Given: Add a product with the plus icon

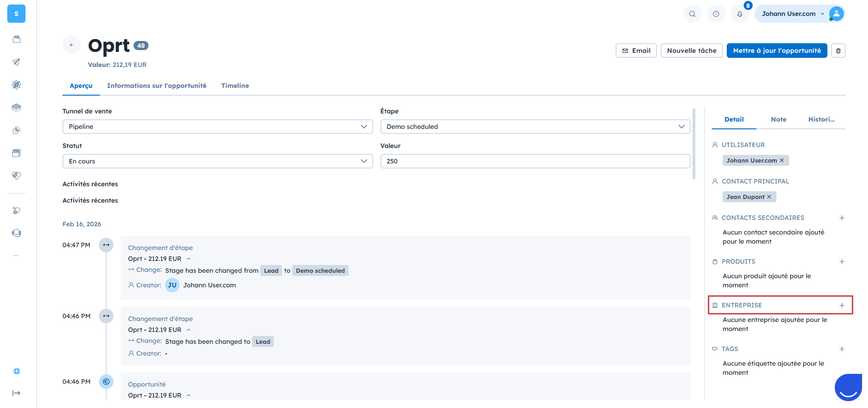Looking at the screenshot, I should 842,261.
